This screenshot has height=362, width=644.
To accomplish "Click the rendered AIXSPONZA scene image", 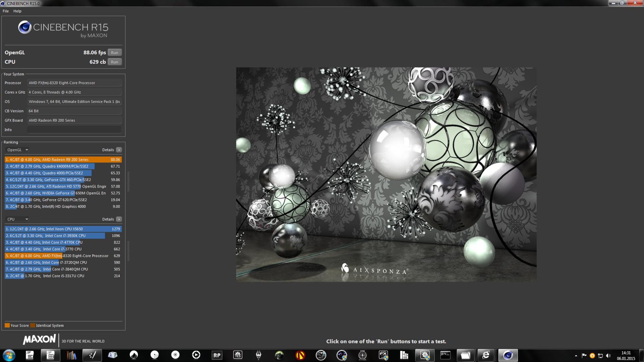I will point(386,174).
